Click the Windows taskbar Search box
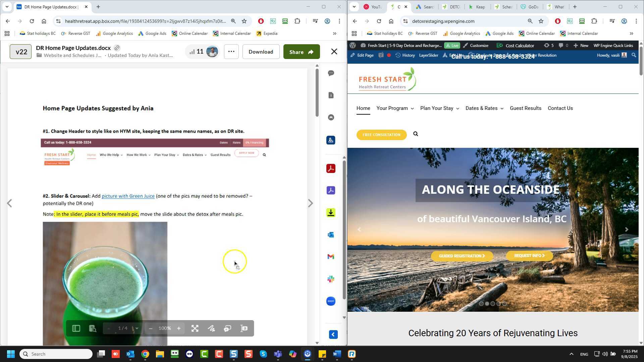Image resolution: width=644 pixels, height=362 pixels. [56, 354]
